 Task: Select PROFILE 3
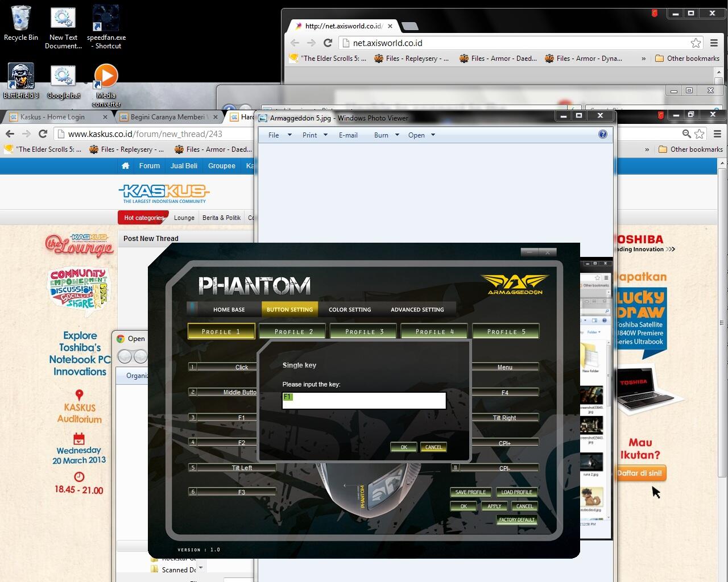pos(364,331)
